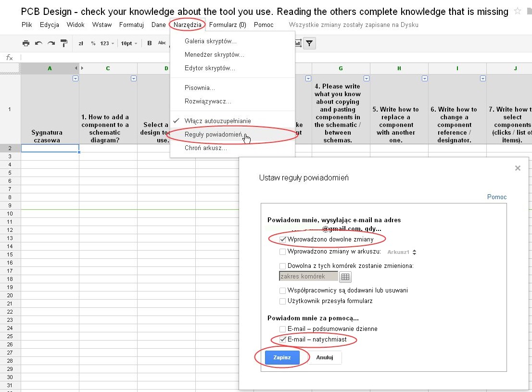The width and height of the screenshot is (532, 392).
Task: Click the fx formula icon
Action: click(10, 57)
